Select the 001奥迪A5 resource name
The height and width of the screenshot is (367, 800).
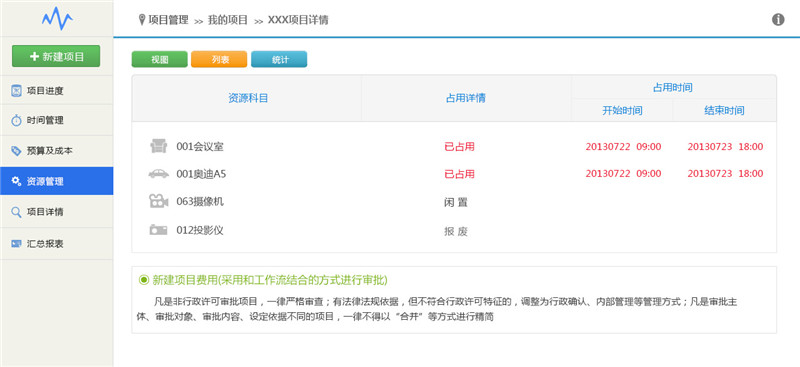click(x=201, y=174)
